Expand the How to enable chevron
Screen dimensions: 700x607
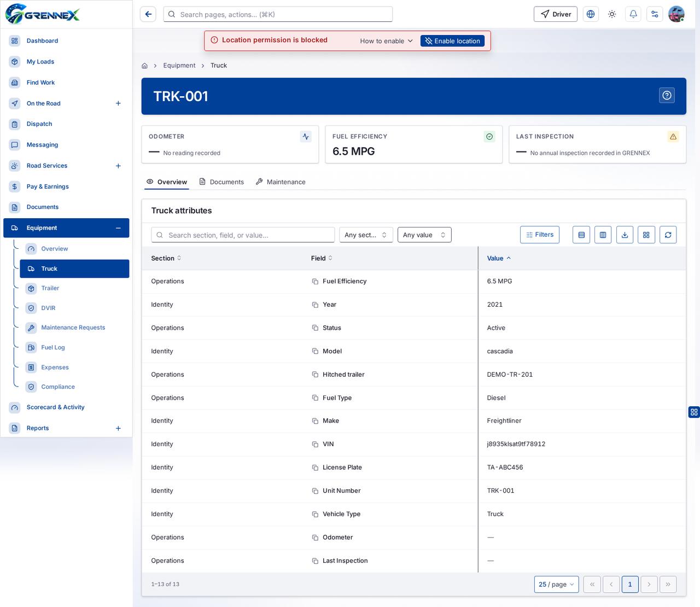[410, 41]
